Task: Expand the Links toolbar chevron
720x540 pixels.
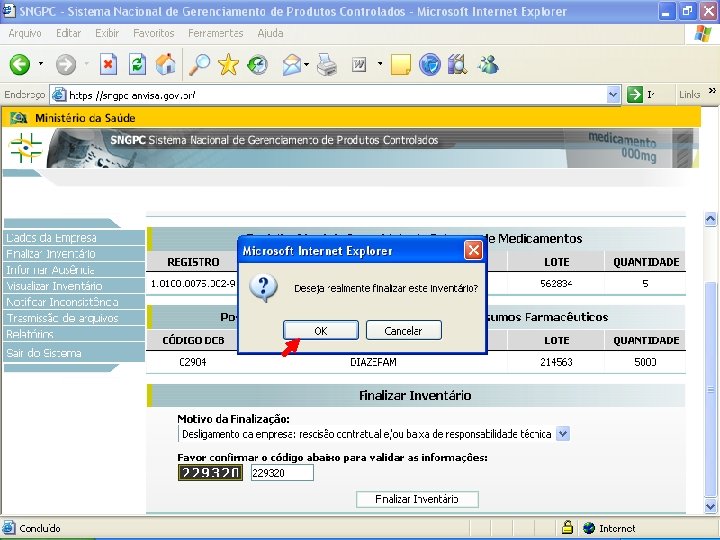Action: click(712, 90)
